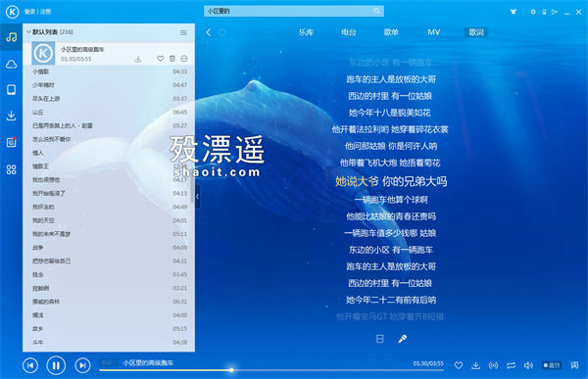588x379 pixels.
Task: Refresh the page with circular arrow icon
Action: coord(222,32)
